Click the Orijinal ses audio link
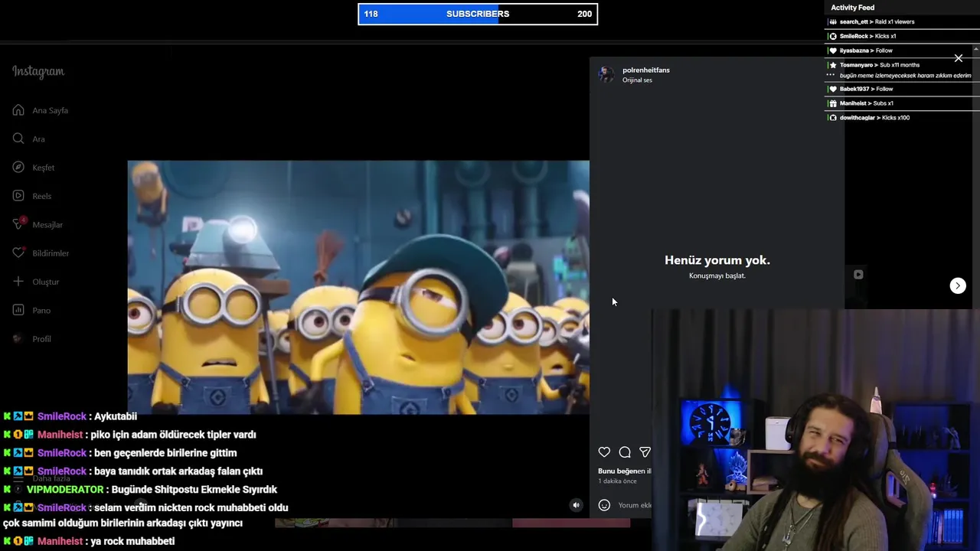The width and height of the screenshot is (980, 551). click(x=637, y=80)
